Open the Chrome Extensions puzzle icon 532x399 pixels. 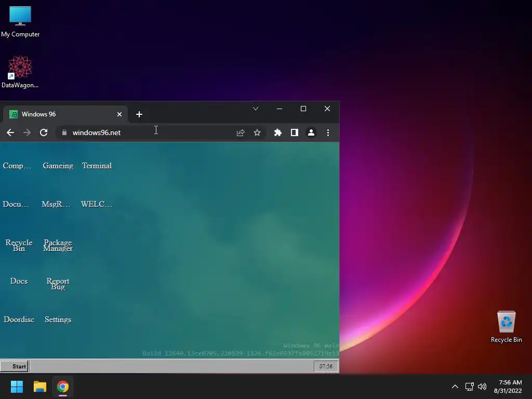(x=278, y=132)
